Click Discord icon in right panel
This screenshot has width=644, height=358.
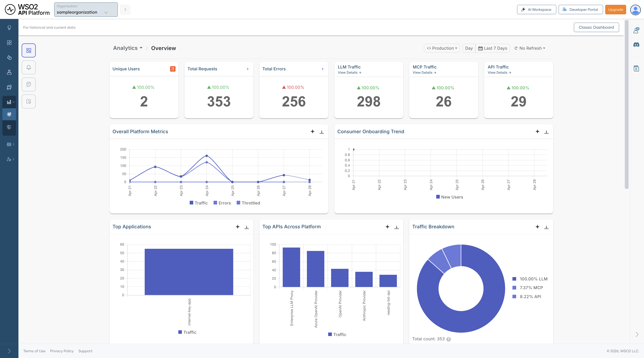point(636,45)
